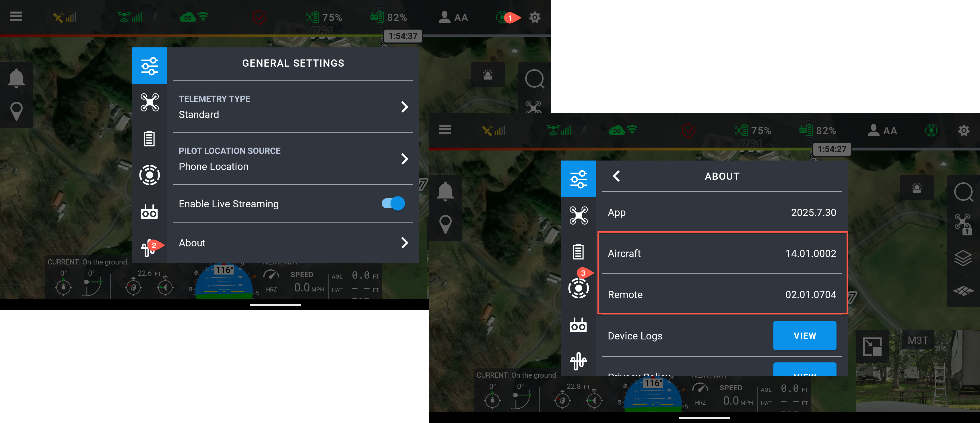Select beacon tab in General Settings panel
980x423 pixels.
pyautogui.click(x=150, y=175)
